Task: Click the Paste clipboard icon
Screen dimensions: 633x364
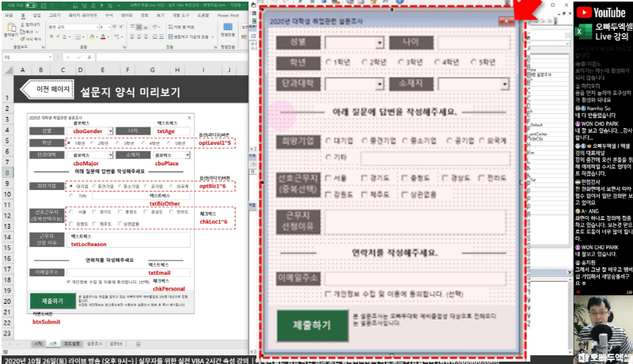Action: pyautogui.click(x=11, y=27)
